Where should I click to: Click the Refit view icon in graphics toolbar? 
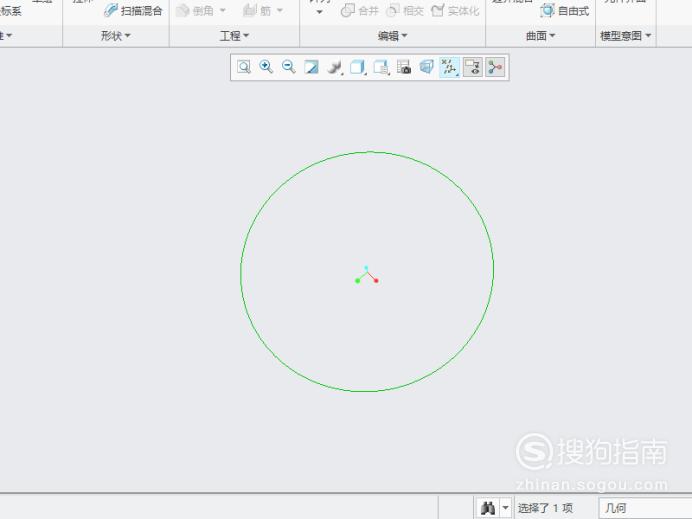pos(244,67)
